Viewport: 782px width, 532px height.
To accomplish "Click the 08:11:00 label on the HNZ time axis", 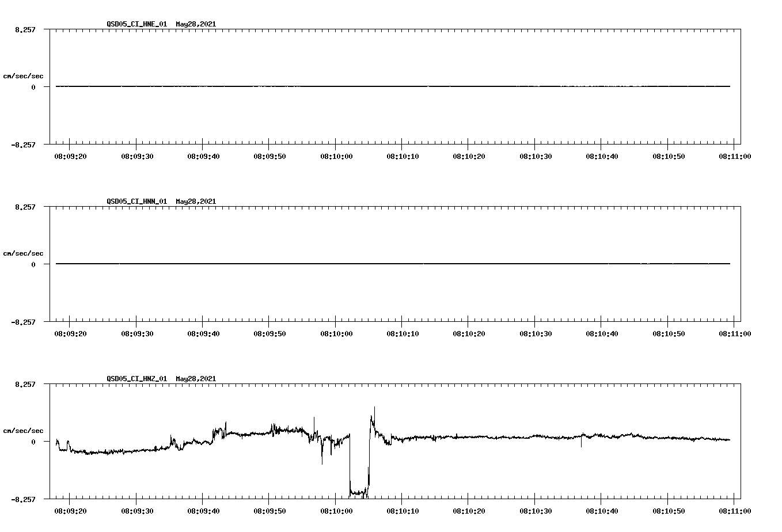I will point(735,510).
